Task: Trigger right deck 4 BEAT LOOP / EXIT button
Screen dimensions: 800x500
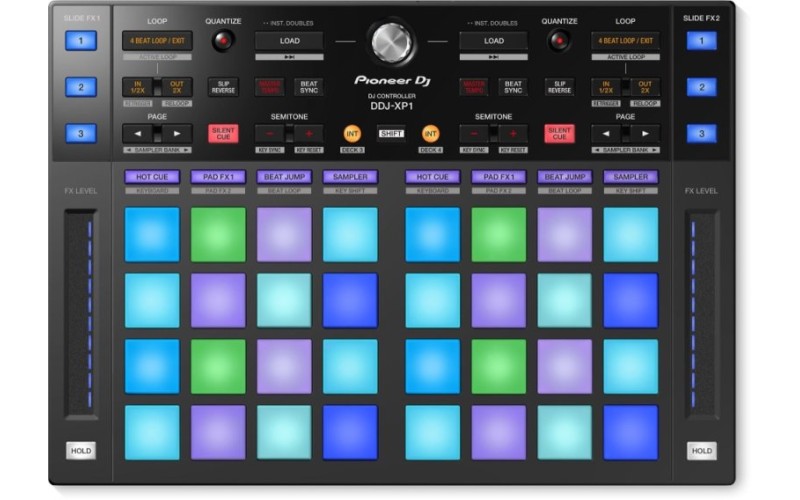Action: [x=626, y=41]
